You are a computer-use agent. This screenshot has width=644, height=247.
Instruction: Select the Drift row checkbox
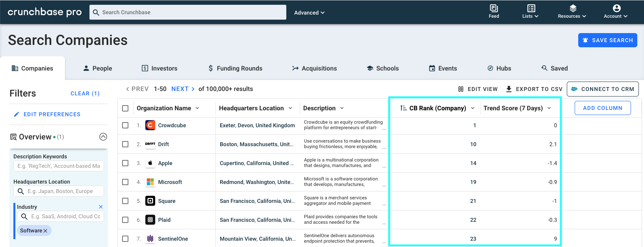[x=125, y=144]
